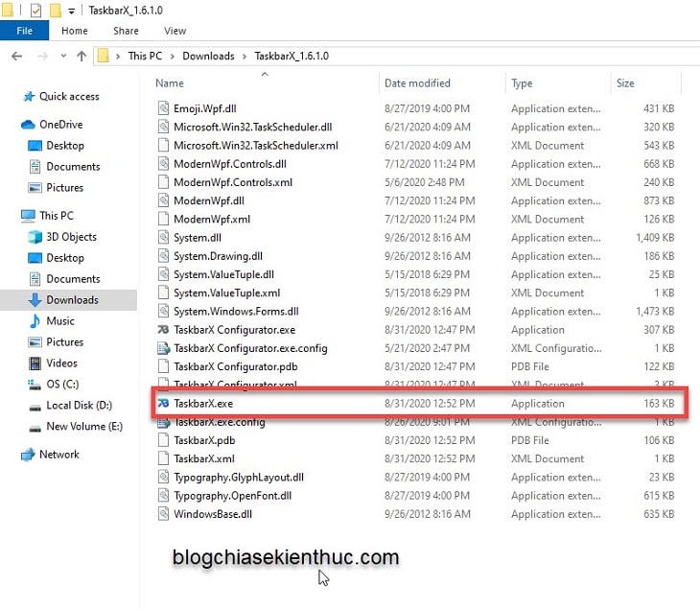Screen dimensions: 700x609
Task: Select ModernWpf.xml file
Action: point(212,220)
